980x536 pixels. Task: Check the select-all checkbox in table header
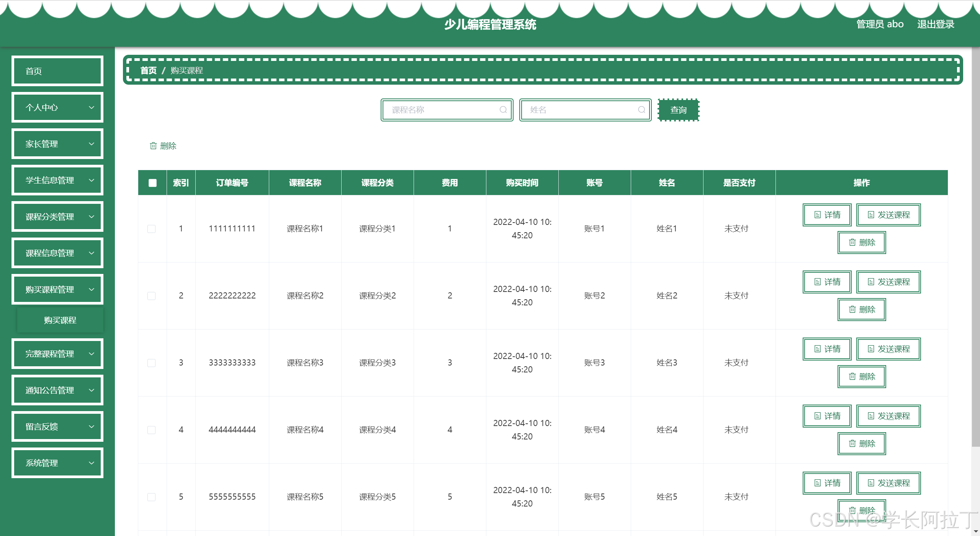tap(152, 183)
